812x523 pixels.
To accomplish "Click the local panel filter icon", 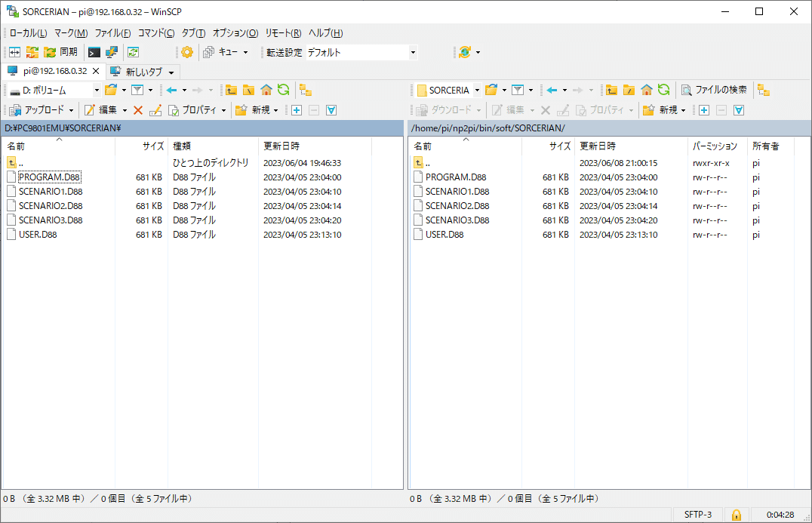I will pos(137,90).
